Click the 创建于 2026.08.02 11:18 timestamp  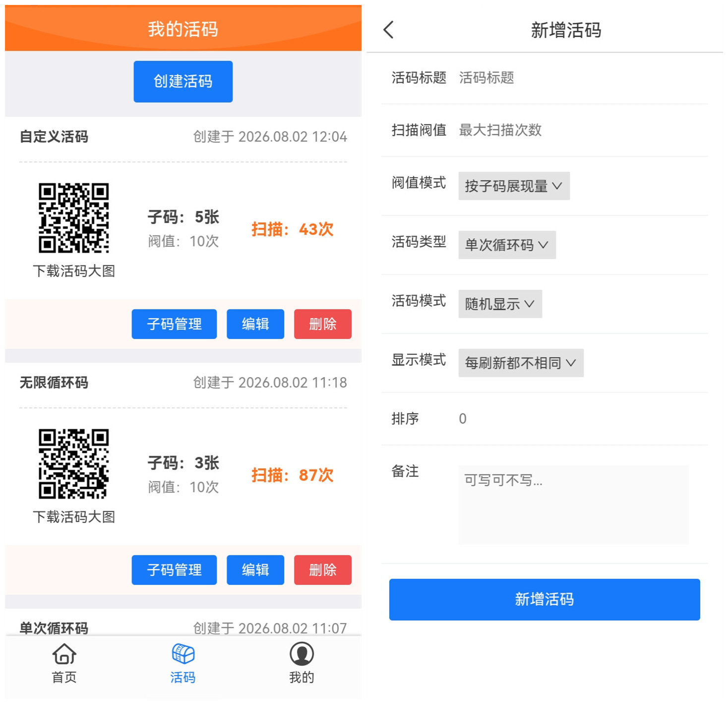pos(270,383)
